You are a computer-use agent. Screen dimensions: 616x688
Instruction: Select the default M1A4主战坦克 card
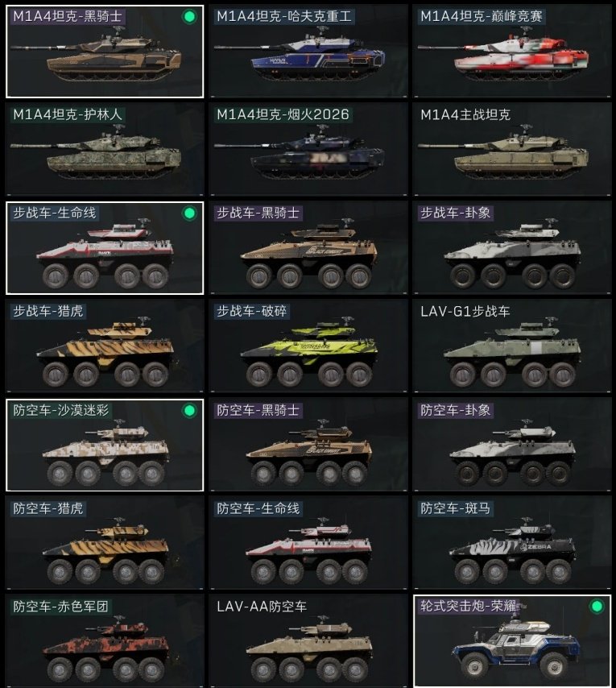[x=511, y=150]
